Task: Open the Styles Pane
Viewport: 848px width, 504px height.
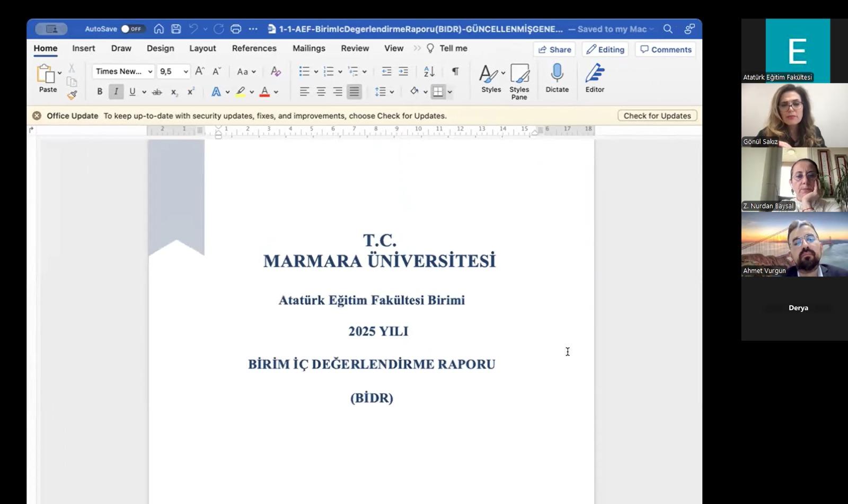Action: [519, 81]
